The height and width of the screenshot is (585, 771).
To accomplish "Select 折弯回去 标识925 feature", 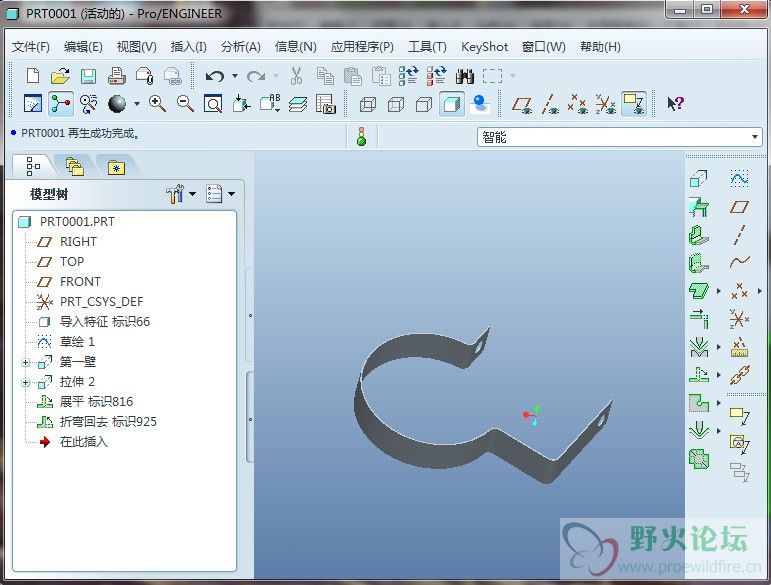I will 108,422.
